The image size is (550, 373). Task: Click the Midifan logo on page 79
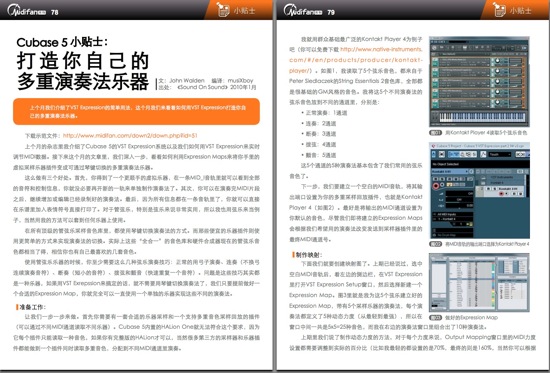click(303, 11)
